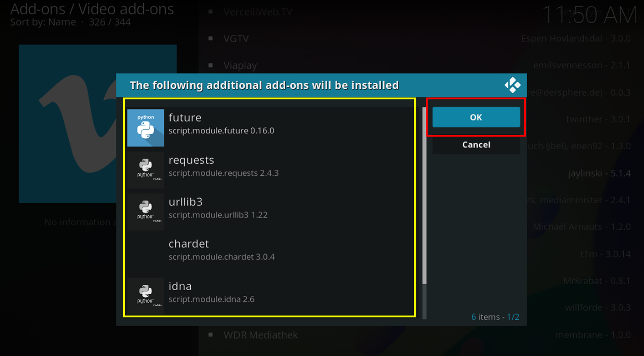Click the Kodi logo in dialog header
Screen dimensions: 644x356
[x=512, y=85]
